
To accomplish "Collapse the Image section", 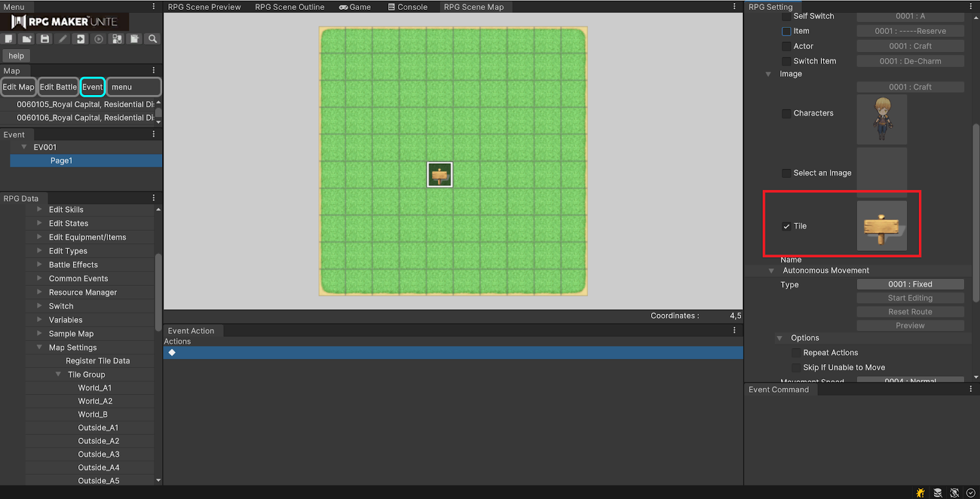I will (768, 74).
